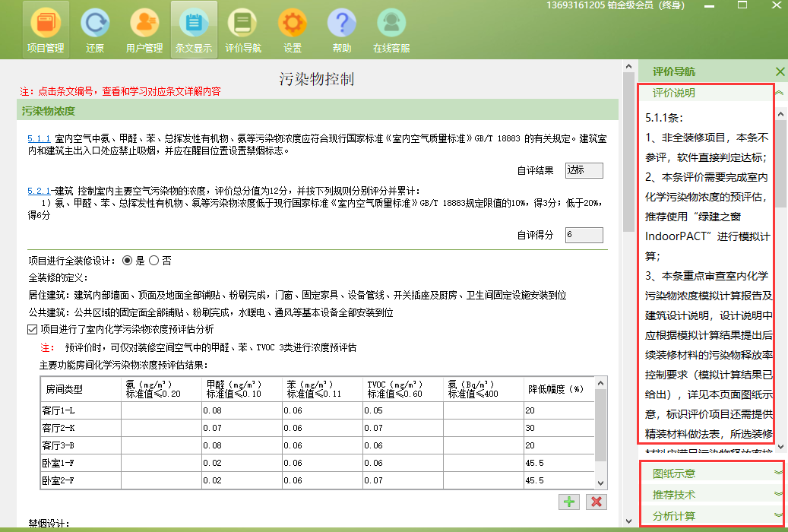Close the 评价导航 side panel
The width and height of the screenshot is (788, 532).
[780, 72]
